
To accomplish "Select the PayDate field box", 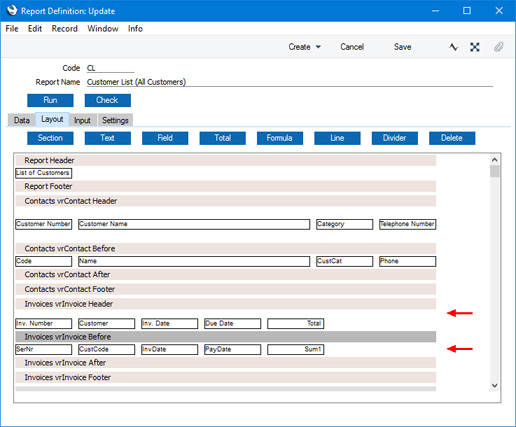I will [233, 349].
